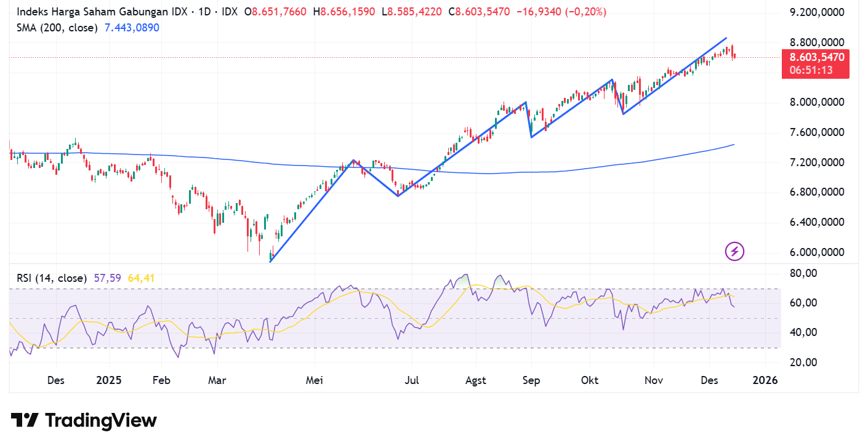The height and width of the screenshot is (448, 868).
Task: Click the "Agst" month label on the time axis
Action: pyautogui.click(x=475, y=380)
